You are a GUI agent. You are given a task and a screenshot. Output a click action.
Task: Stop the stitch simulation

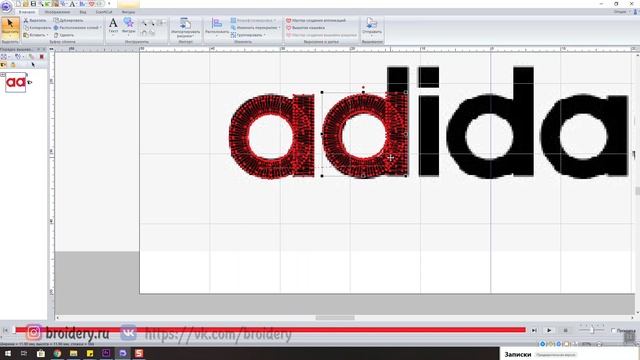(565, 330)
